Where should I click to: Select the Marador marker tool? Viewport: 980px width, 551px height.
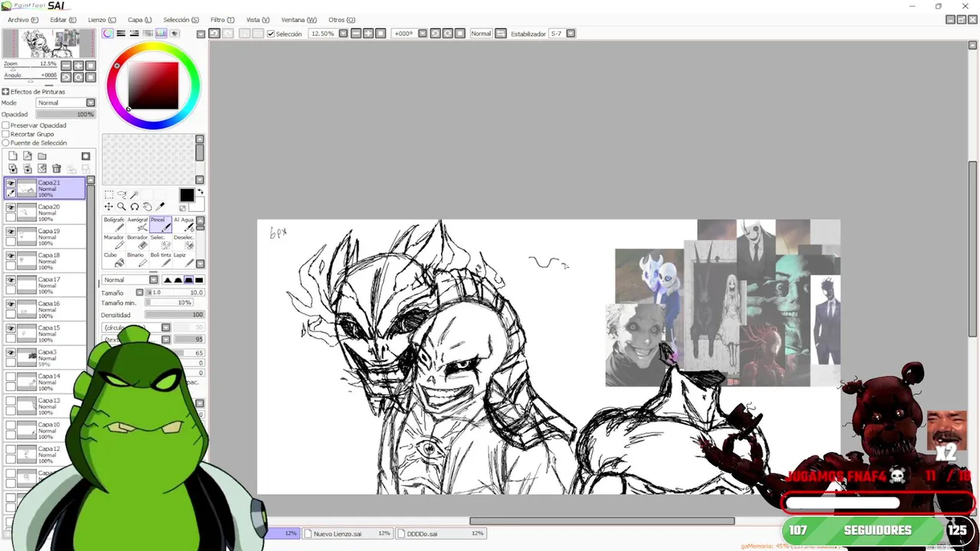pos(114,242)
